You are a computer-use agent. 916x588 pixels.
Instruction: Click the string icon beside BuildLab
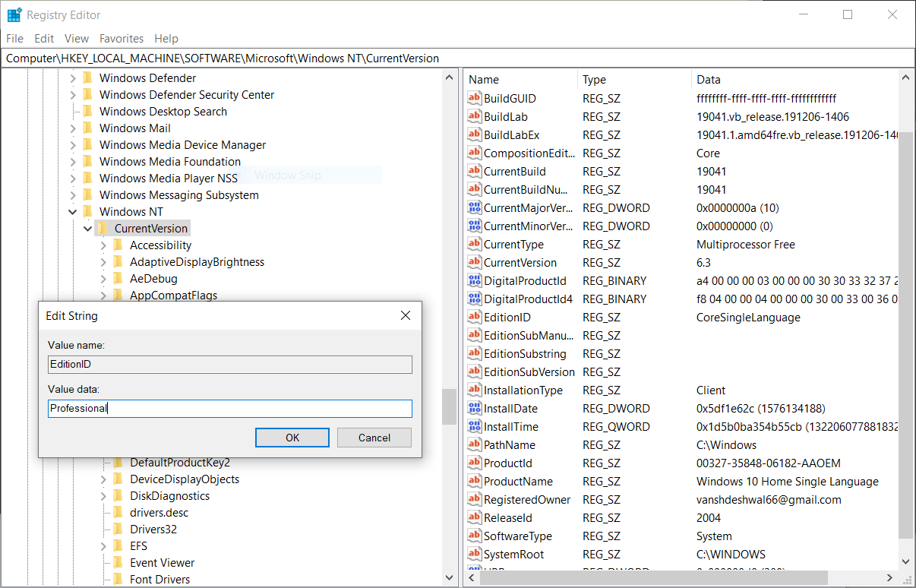[475, 117]
